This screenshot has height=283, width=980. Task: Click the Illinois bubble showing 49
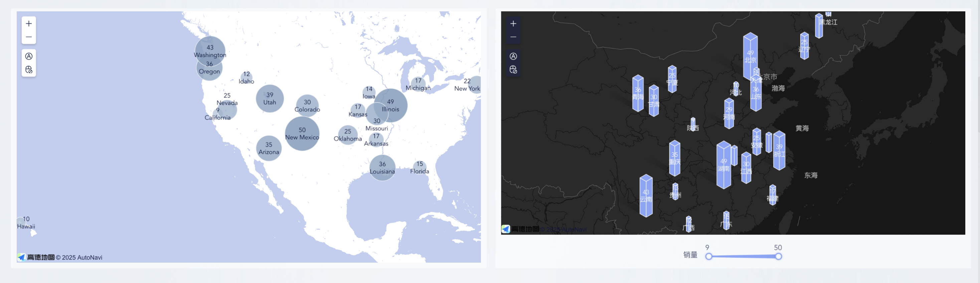(391, 105)
